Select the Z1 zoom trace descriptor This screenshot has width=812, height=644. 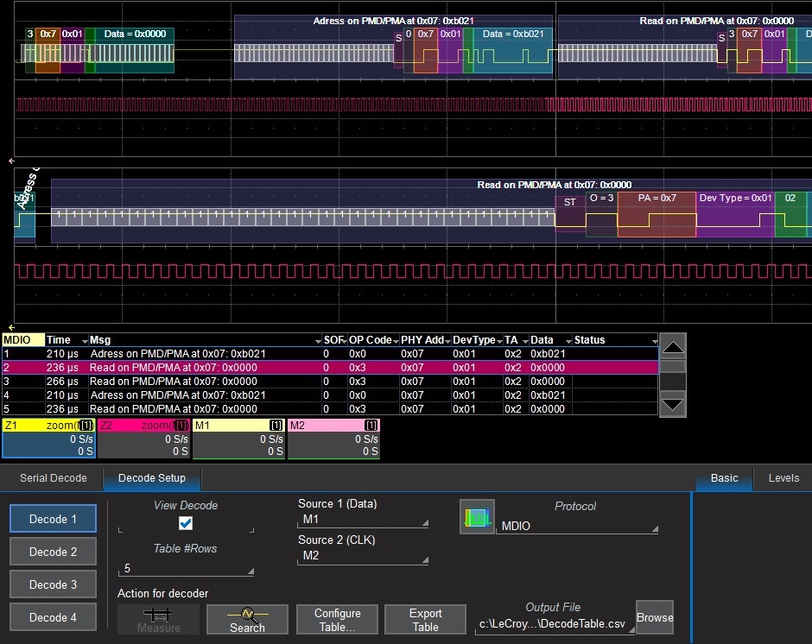pos(48,439)
